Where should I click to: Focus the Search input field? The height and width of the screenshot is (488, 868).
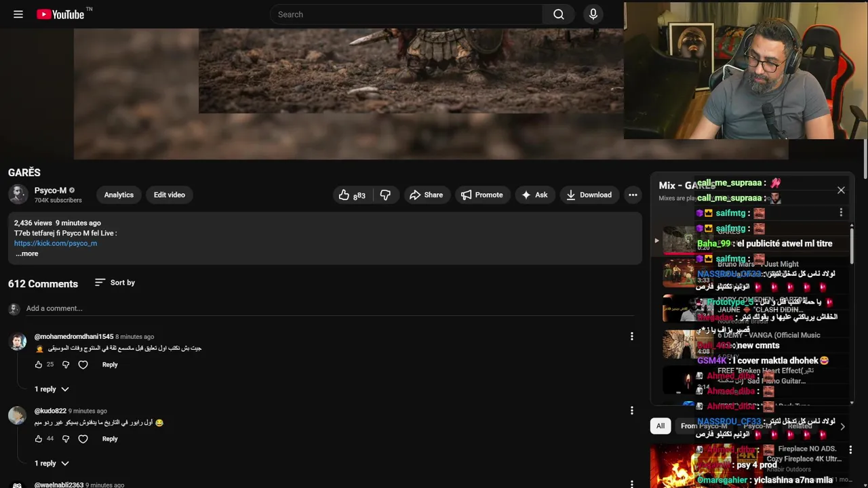coord(407,14)
